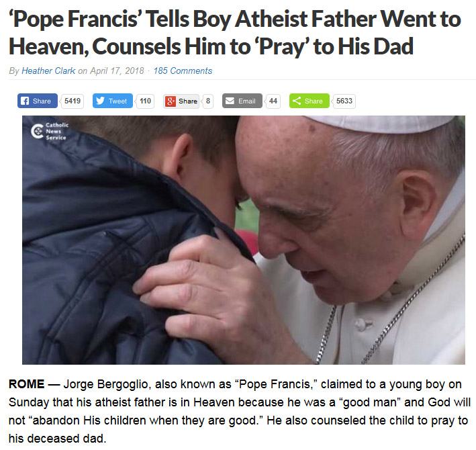Click the Facebook Share button label
476x450 pixels.
coord(42,101)
